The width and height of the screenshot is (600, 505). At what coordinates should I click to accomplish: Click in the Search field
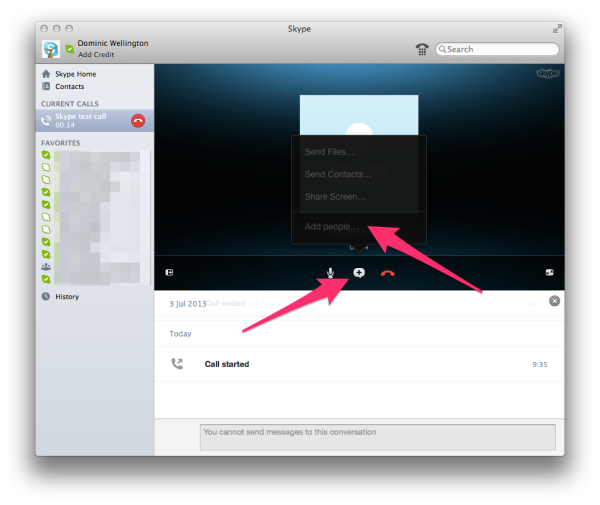tap(500, 49)
